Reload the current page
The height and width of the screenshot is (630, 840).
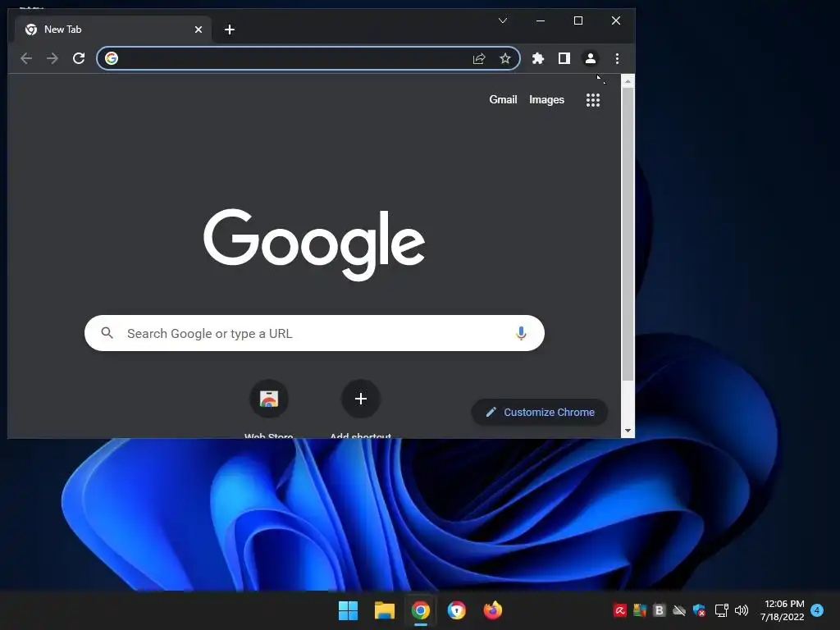(x=79, y=58)
